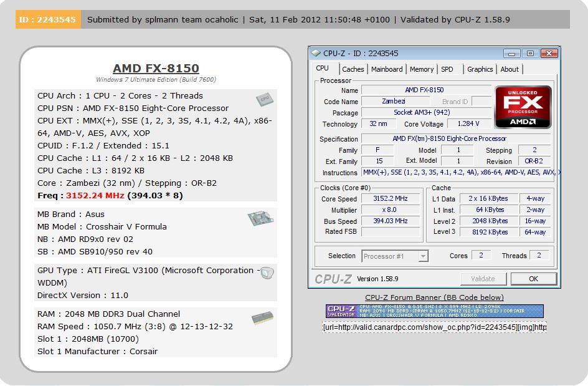
Task: Maximize the CPU-Z window
Action: [530, 54]
